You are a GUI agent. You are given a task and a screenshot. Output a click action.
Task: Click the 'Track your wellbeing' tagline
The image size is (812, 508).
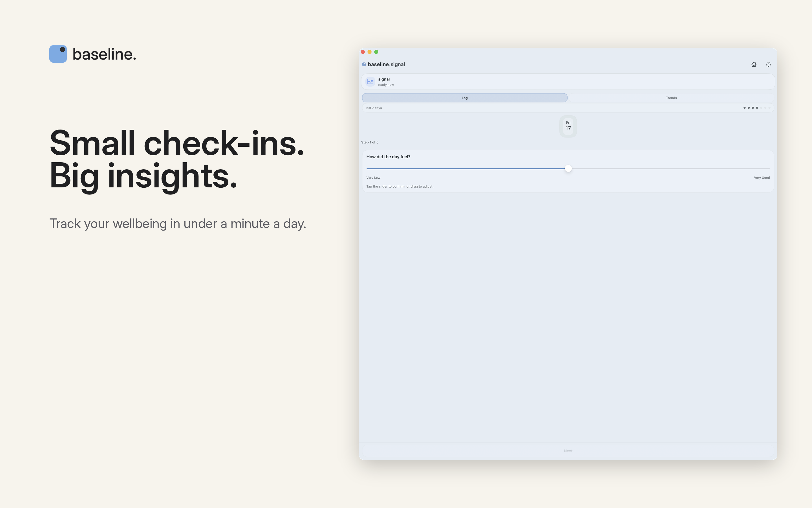(178, 224)
